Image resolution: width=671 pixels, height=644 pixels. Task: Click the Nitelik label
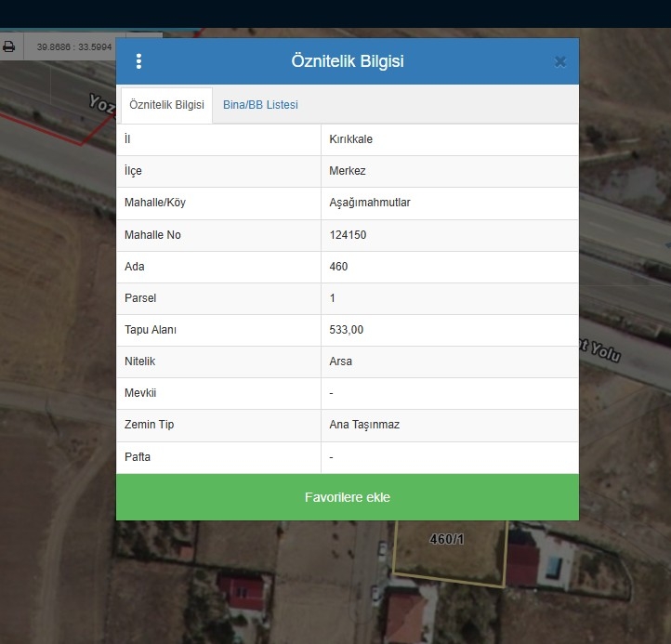tap(140, 361)
